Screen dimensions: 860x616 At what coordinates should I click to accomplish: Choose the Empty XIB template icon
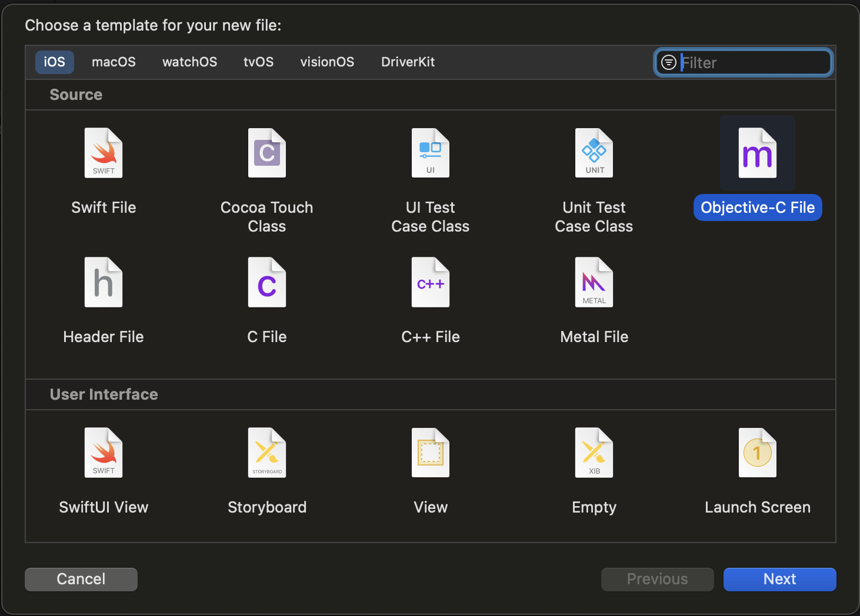pyautogui.click(x=594, y=453)
